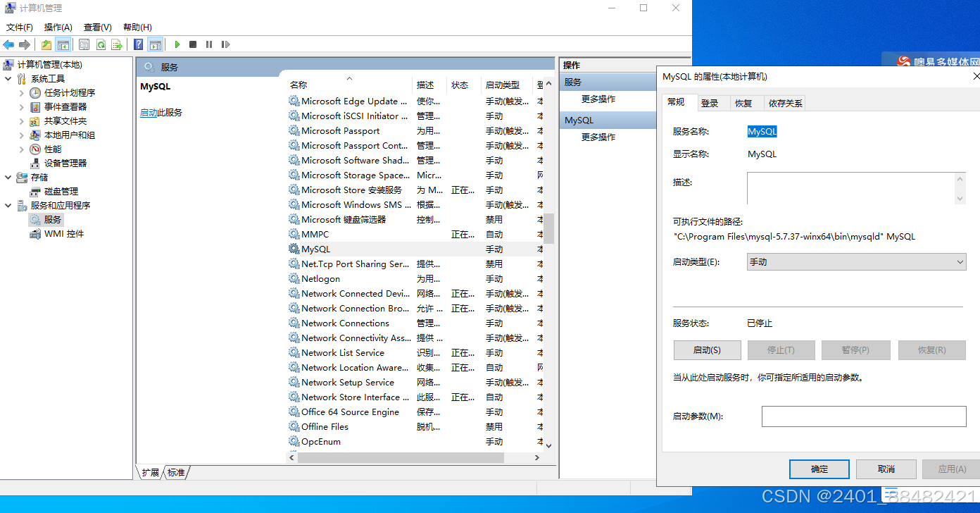
Task: Select the MMPC service row
Action: pos(415,235)
